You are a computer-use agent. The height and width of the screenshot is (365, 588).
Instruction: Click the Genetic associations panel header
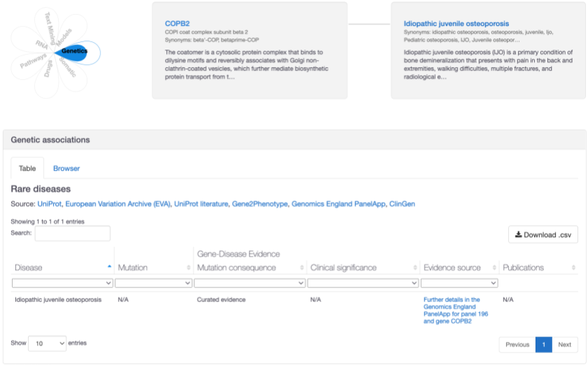pyautogui.click(x=294, y=140)
